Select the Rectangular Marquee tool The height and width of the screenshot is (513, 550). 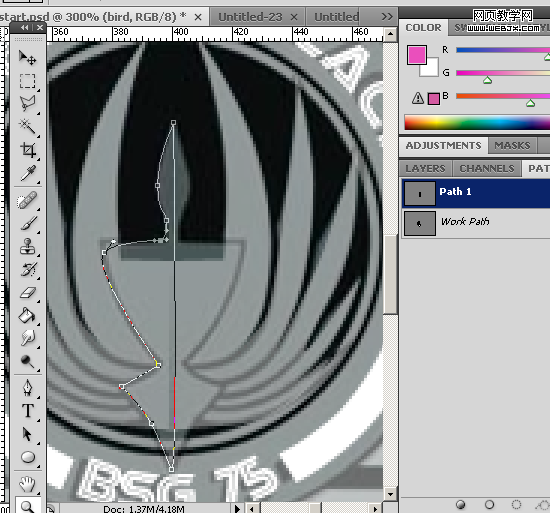[x=27, y=81]
